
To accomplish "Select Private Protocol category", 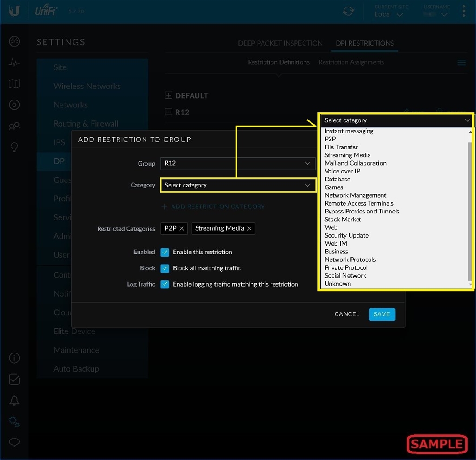I will pyautogui.click(x=346, y=268).
